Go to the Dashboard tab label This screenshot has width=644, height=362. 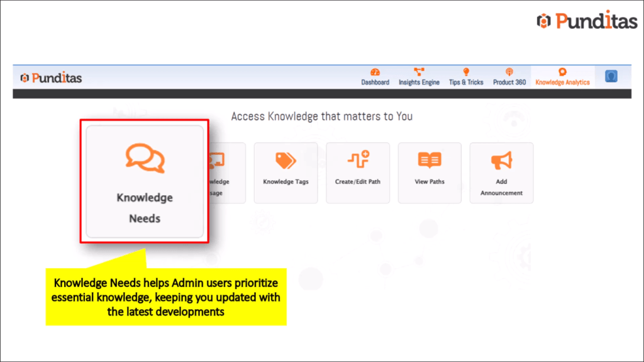tap(375, 82)
